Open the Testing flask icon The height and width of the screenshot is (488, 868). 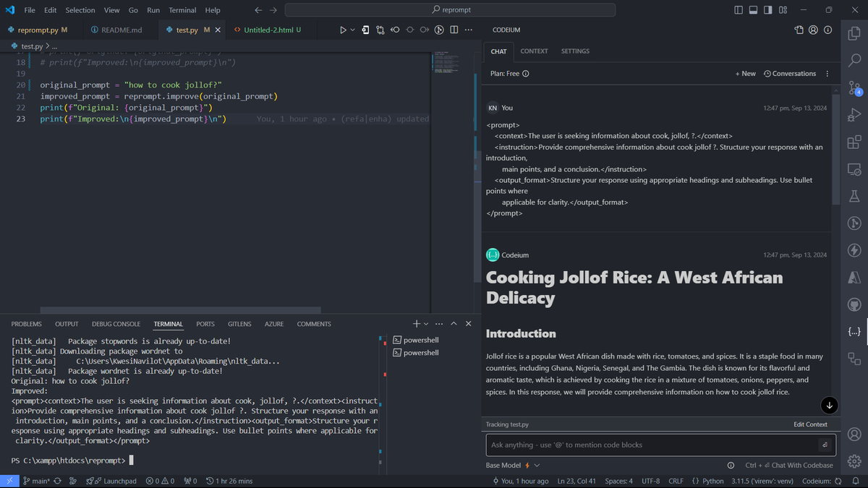tap(854, 196)
